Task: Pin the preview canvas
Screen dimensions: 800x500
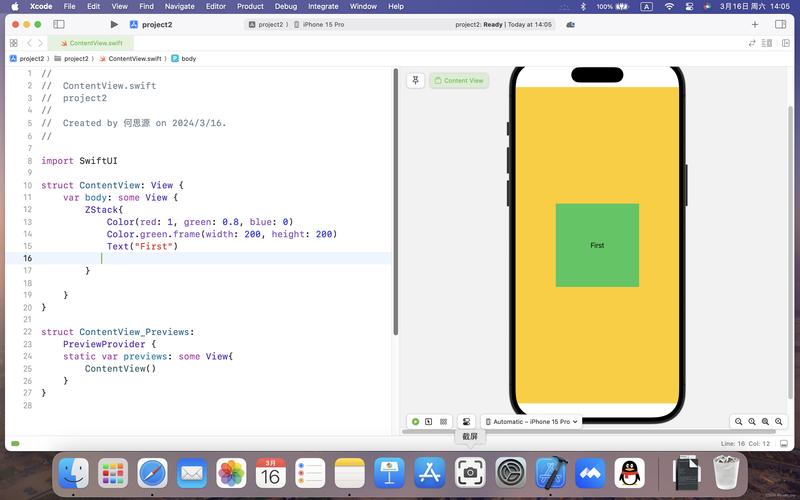Action: coord(416,80)
